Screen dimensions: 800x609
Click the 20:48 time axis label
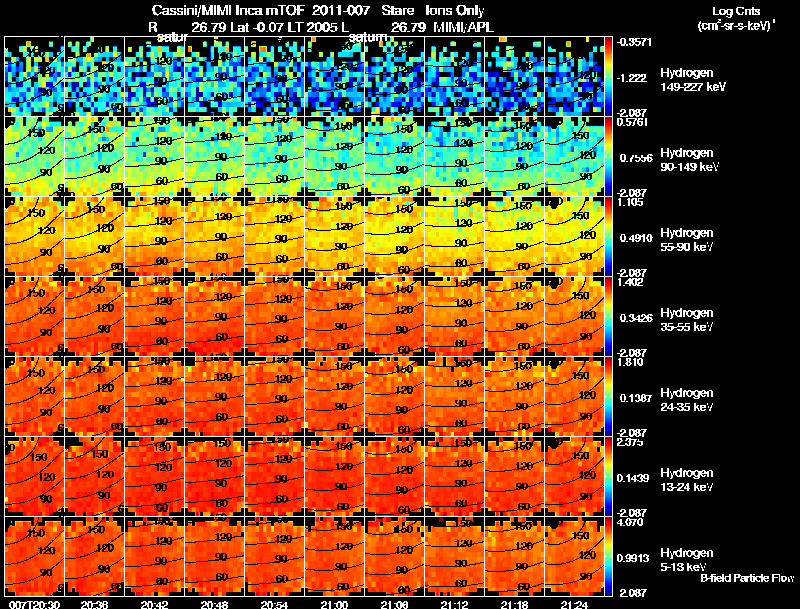coord(215,604)
